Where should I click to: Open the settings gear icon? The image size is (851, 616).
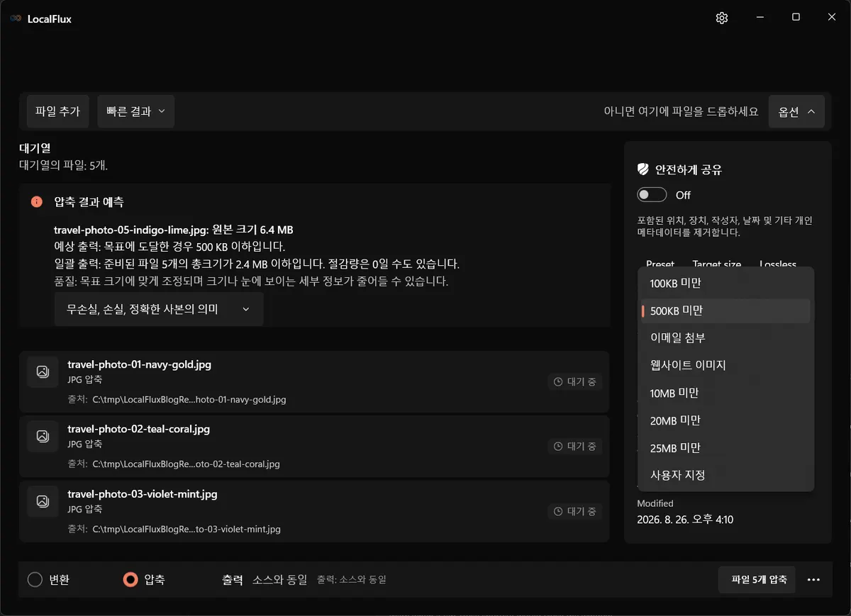pyautogui.click(x=722, y=18)
